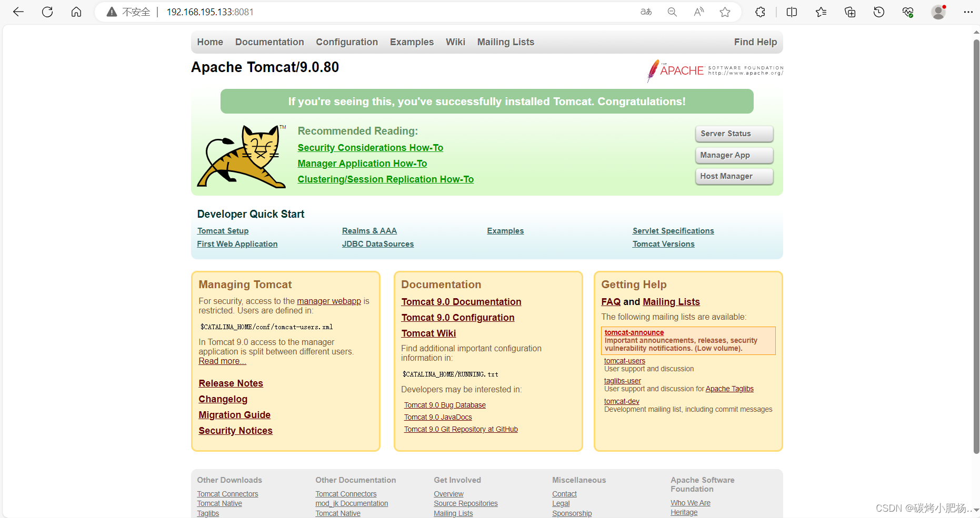Click the Manager App button
Screen dimensions: 980x518
tap(734, 155)
